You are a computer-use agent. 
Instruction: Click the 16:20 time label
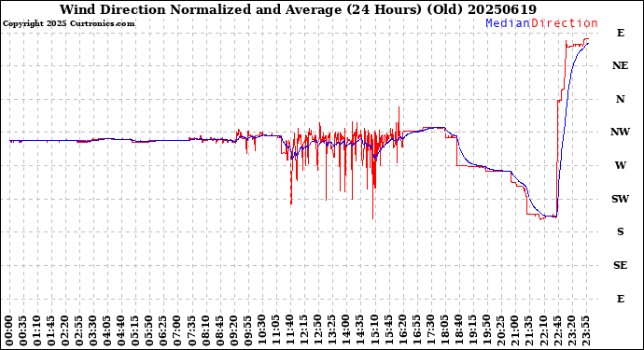(402, 330)
